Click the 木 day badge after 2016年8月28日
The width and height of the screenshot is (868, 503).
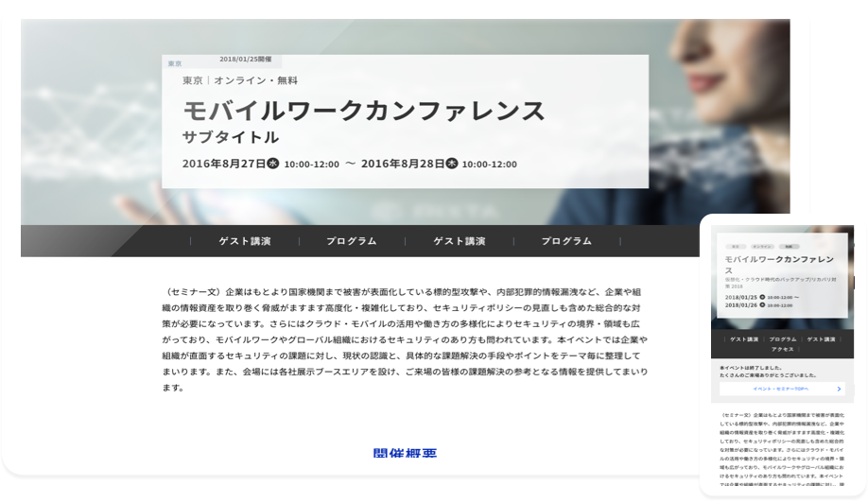[451, 164]
